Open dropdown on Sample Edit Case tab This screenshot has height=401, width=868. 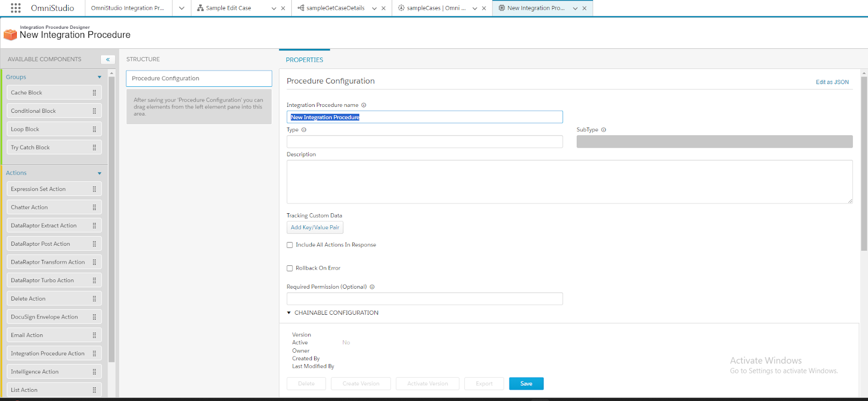(x=274, y=8)
